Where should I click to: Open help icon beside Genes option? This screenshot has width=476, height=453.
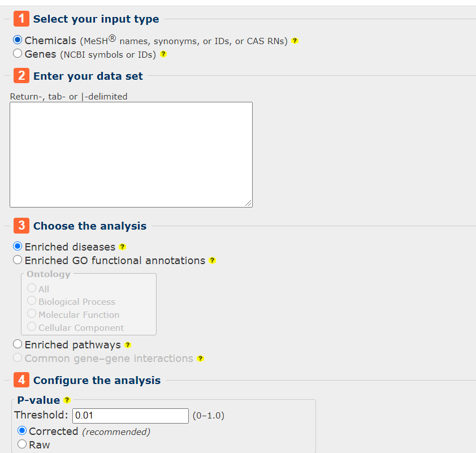[x=163, y=54]
